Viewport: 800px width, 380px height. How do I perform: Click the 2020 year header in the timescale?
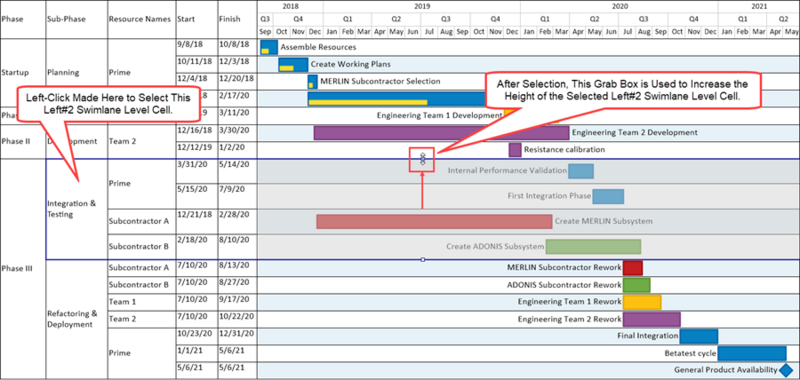point(619,7)
